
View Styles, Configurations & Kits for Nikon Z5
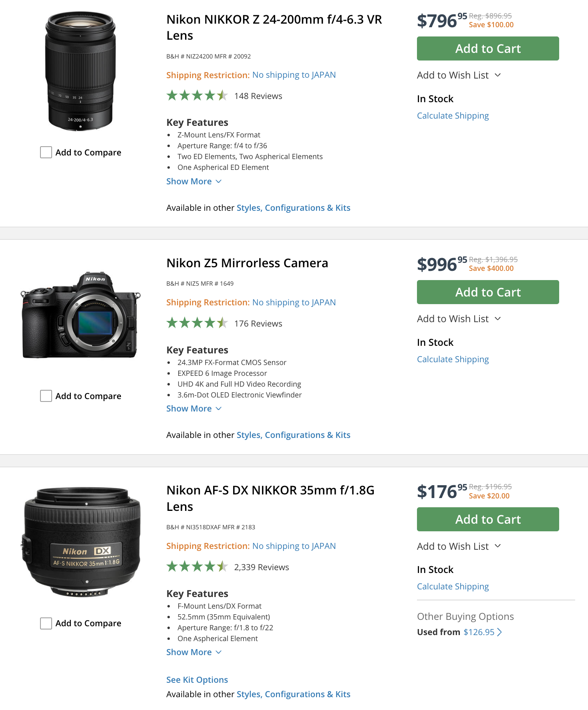293,435
